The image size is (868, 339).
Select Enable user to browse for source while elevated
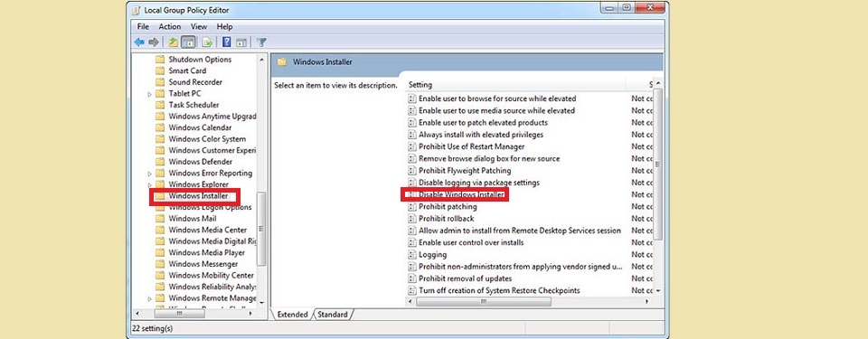pyautogui.click(x=497, y=99)
